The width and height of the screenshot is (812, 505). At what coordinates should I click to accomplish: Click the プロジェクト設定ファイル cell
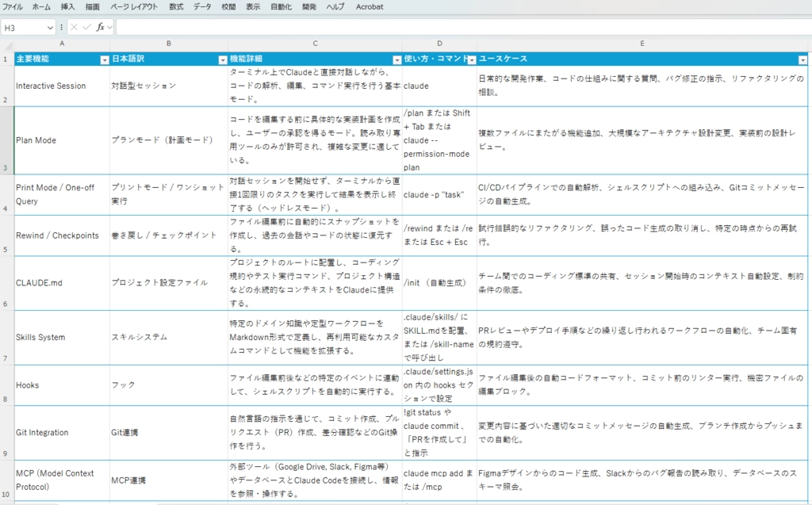[x=169, y=283]
